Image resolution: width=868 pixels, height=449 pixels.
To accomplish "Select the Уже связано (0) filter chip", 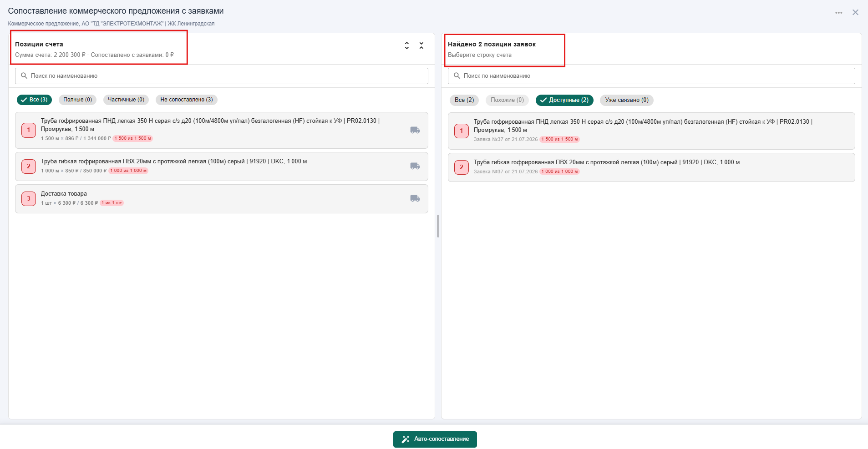I will tap(627, 100).
